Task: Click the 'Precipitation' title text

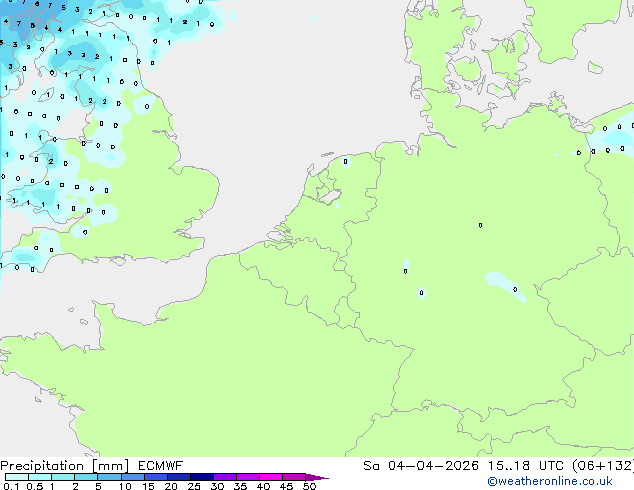Action: 42,466
